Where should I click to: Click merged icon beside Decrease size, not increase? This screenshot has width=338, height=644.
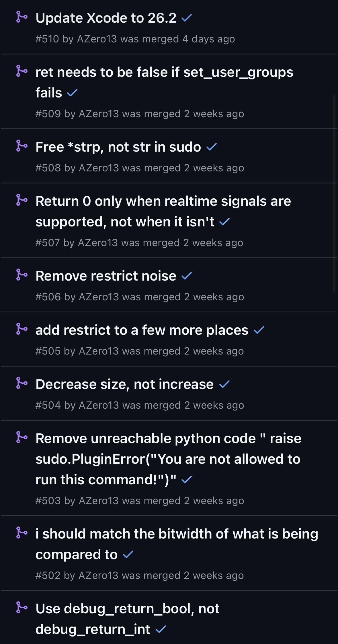click(x=22, y=383)
